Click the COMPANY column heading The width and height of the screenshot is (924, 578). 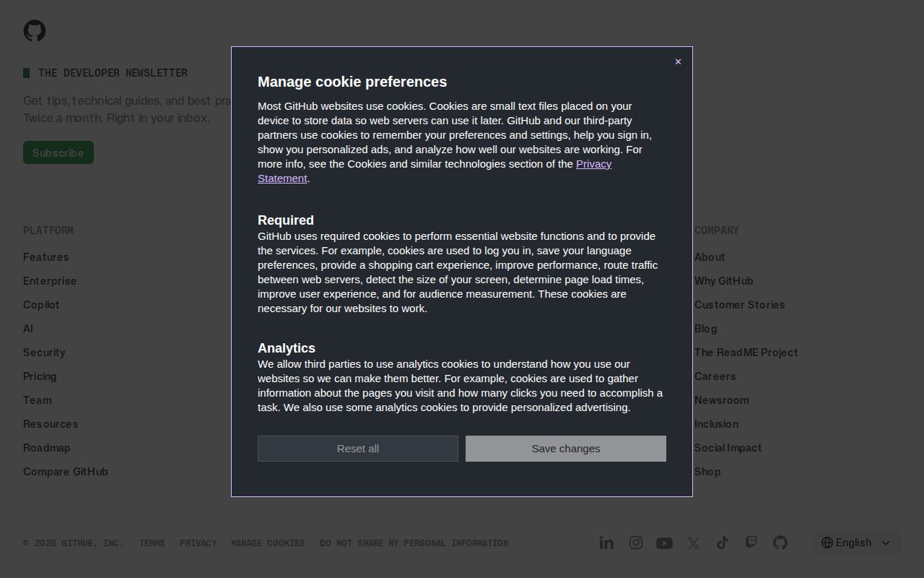click(717, 230)
